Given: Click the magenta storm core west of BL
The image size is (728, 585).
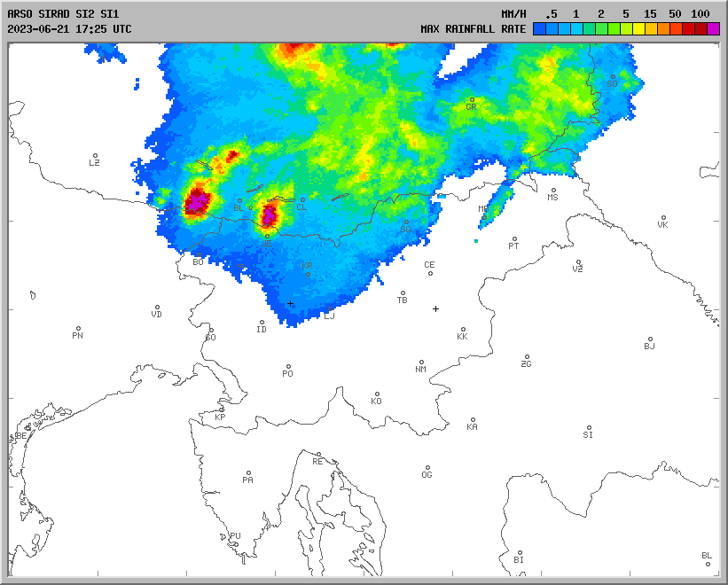Looking at the screenshot, I should click(x=196, y=200).
